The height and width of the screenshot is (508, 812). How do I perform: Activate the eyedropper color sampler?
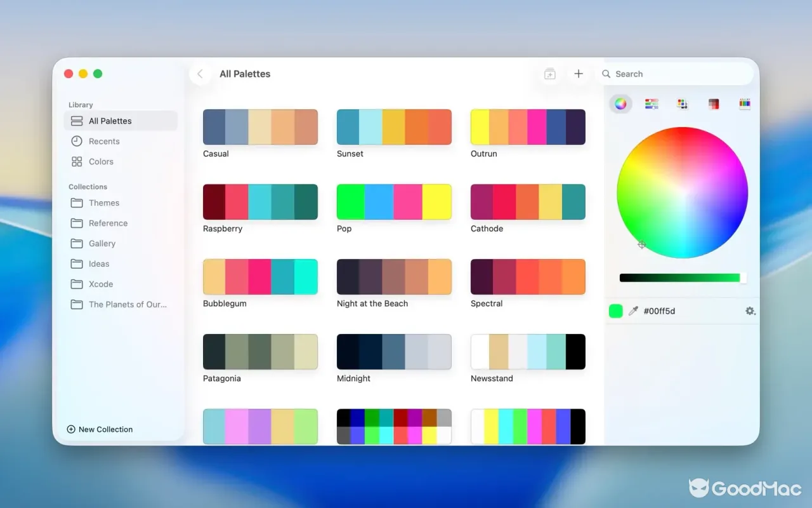(632, 311)
